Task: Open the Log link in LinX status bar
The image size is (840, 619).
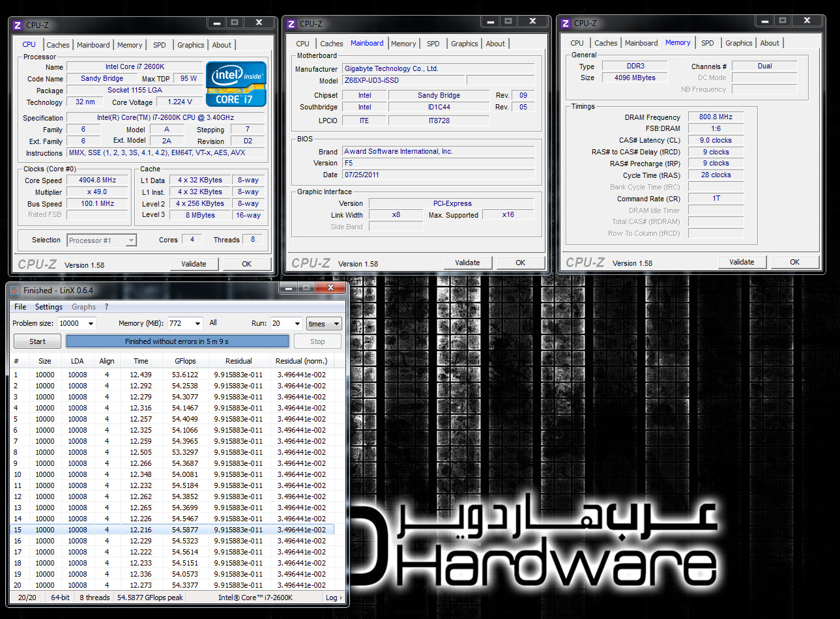Action: [x=334, y=597]
